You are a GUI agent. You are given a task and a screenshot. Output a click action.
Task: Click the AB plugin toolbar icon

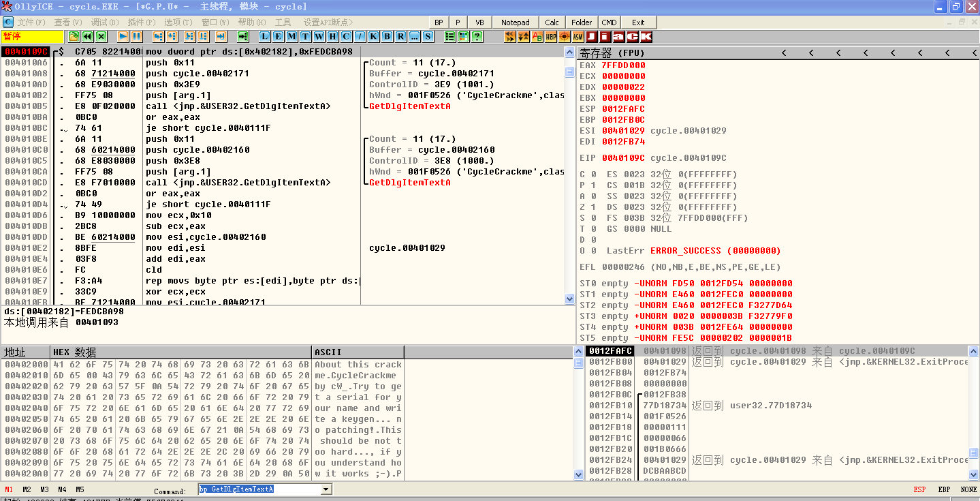537,36
